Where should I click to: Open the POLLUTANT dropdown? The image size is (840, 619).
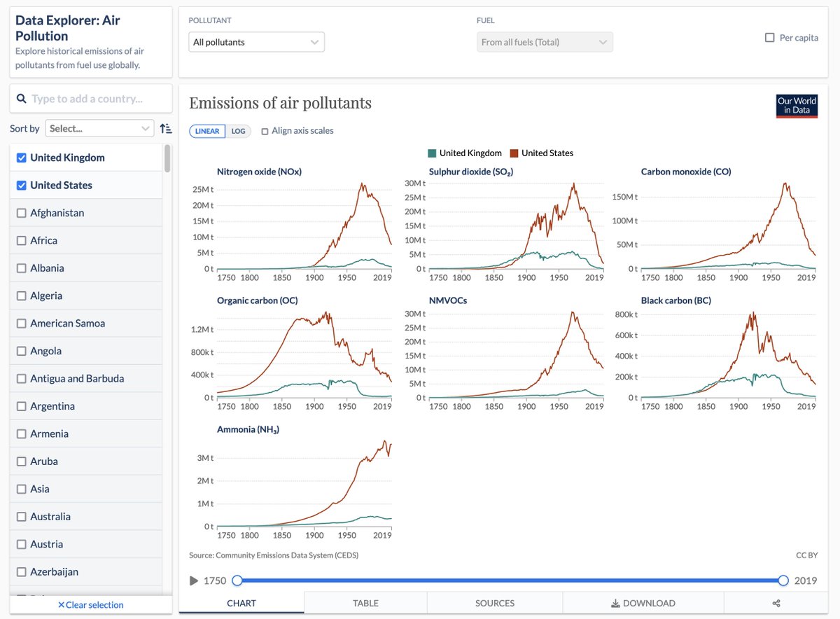tap(256, 41)
